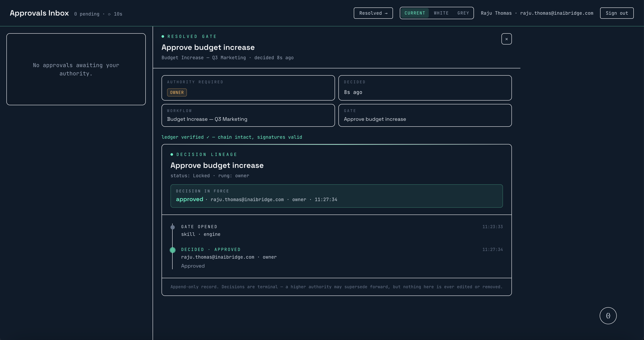Viewport: 644px width, 340px height.
Task: Click the OWNER authority badge
Action: [x=177, y=92]
